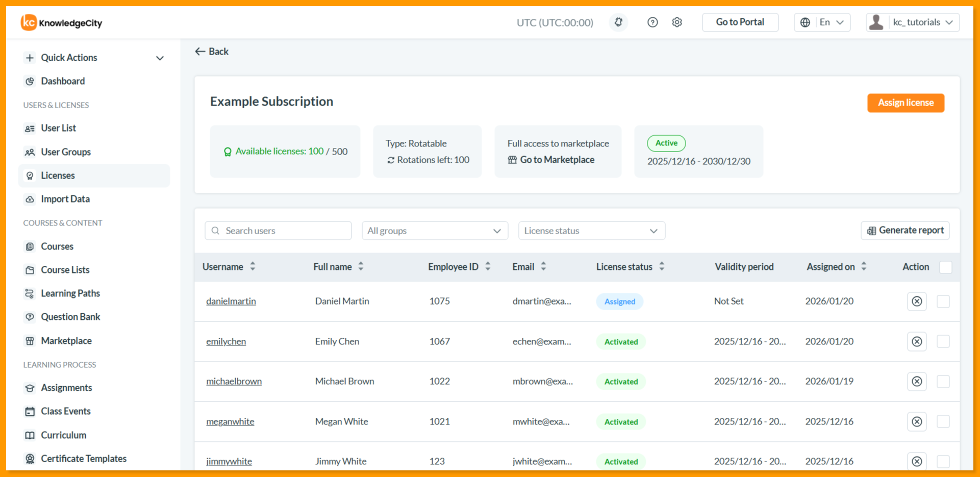Open Question Bank in sidebar
Screen dimensions: 980x477
(70, 317)
